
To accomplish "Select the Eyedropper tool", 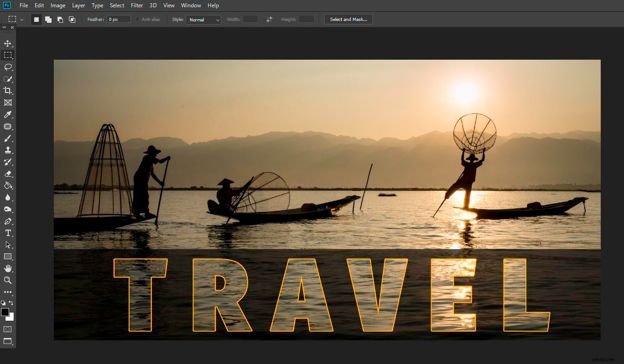I will point(8,114).
